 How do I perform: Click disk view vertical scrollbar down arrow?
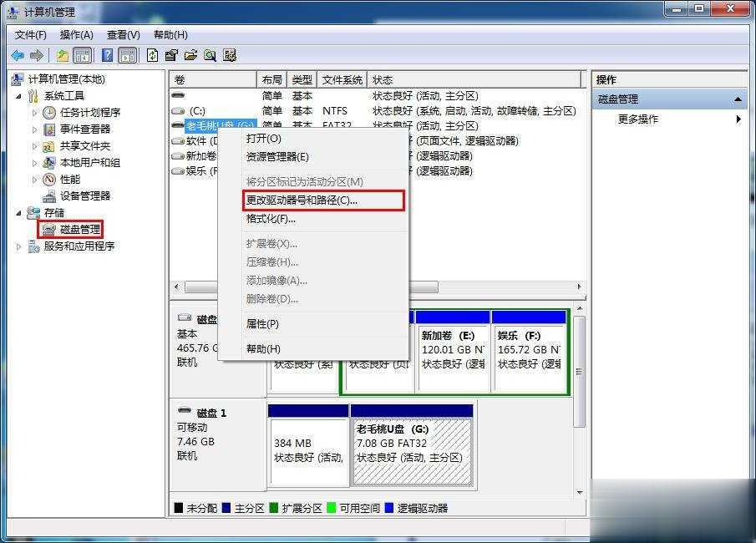click(580, 493)
